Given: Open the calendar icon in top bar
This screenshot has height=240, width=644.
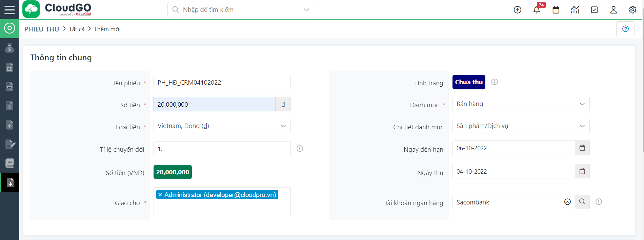Looking at the screenshot, I should (556, 10).
